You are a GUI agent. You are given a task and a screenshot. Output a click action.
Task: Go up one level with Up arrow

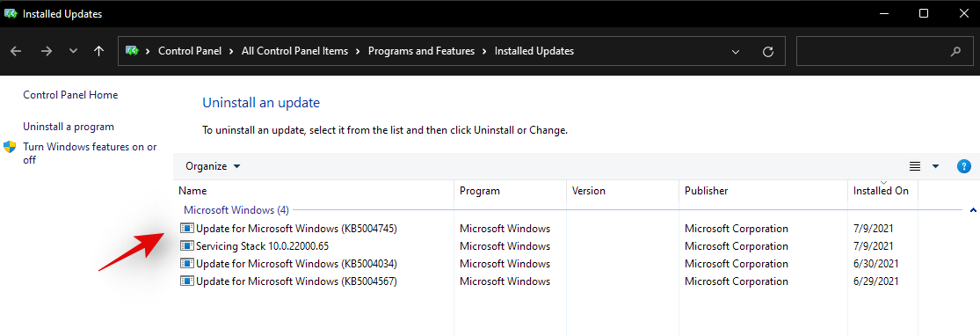click(98, 51)
